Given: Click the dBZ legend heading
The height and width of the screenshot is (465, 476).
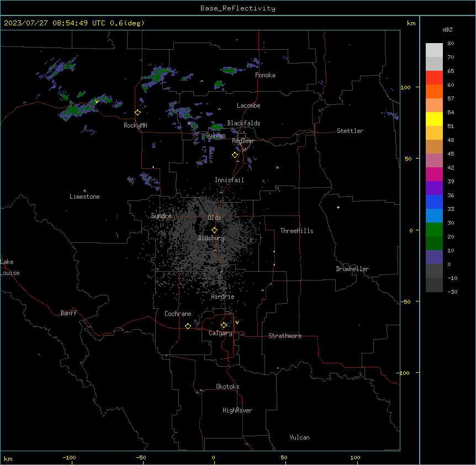Looking at the screenshot, I should pos(447,29).
